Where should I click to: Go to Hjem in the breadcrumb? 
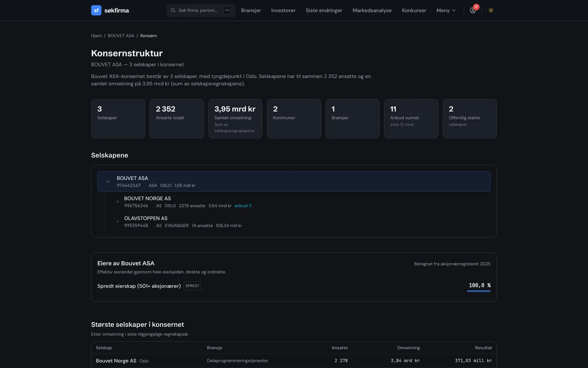click(x=96, y=36)
